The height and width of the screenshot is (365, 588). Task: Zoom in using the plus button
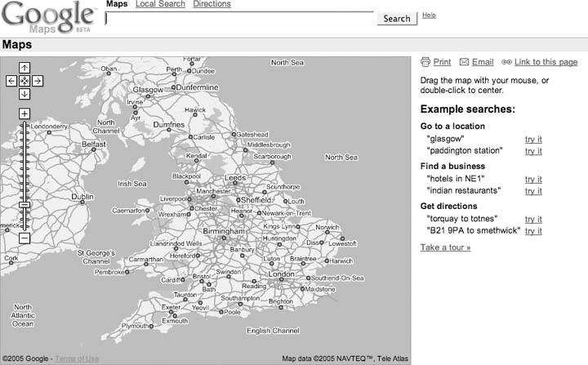24,114
